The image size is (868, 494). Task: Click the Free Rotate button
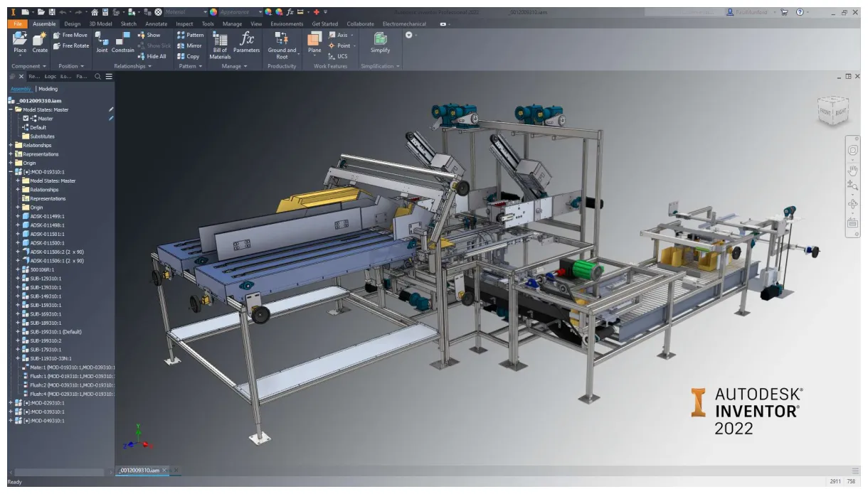click(73, 44)
